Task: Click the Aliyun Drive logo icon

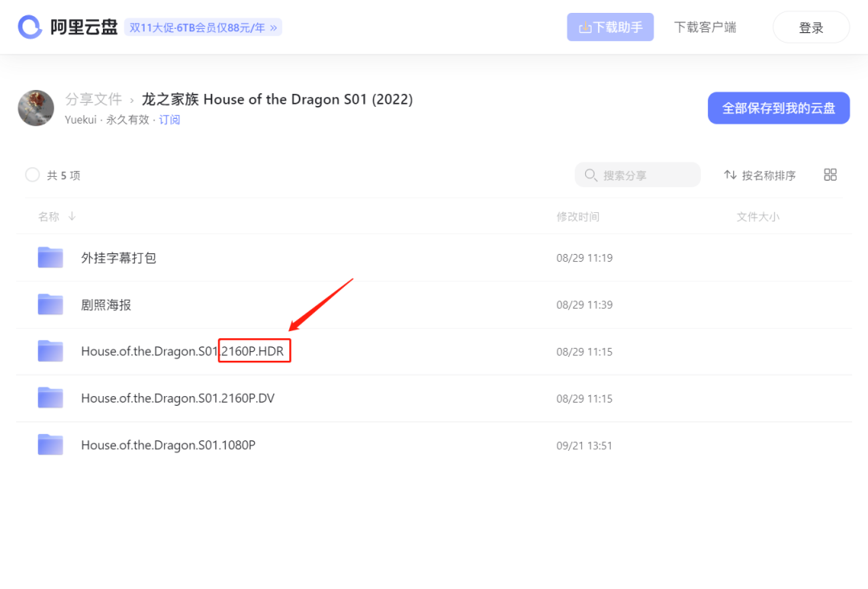Action: coord(30,27)
